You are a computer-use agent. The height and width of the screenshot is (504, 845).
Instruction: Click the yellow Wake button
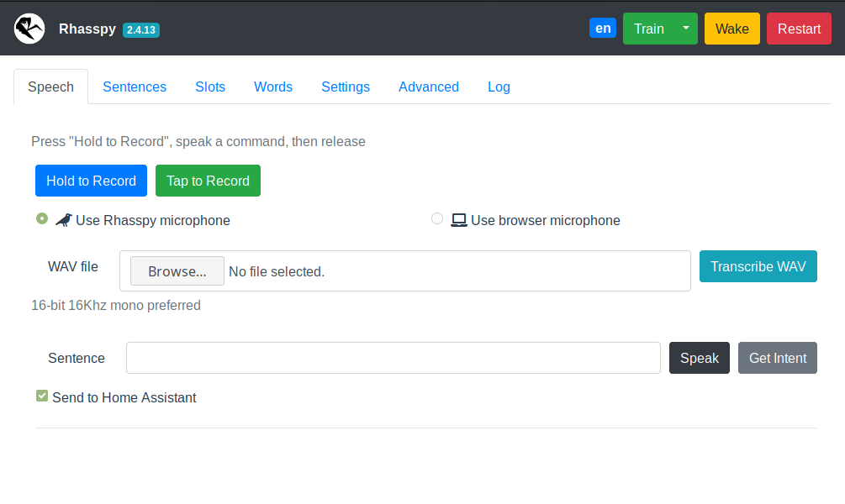click(x=731, y=29)
